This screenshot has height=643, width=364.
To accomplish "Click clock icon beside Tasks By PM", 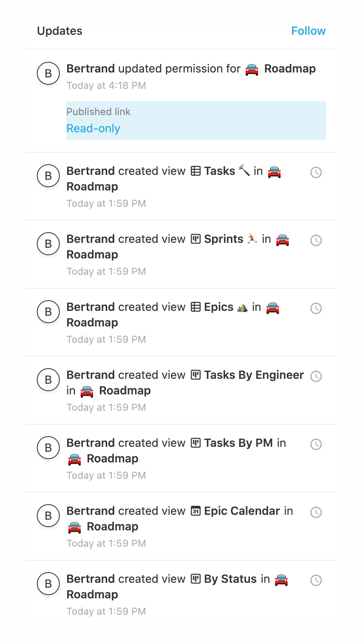I will [316, 444].
